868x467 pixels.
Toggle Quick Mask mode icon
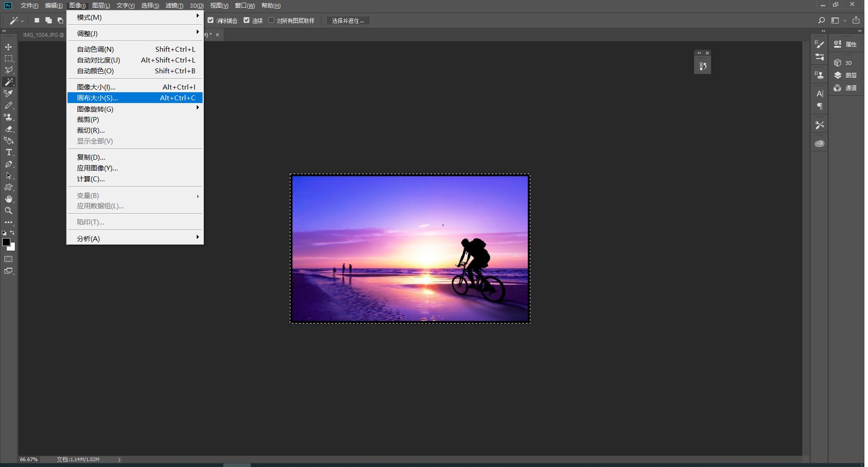point(9,259)
